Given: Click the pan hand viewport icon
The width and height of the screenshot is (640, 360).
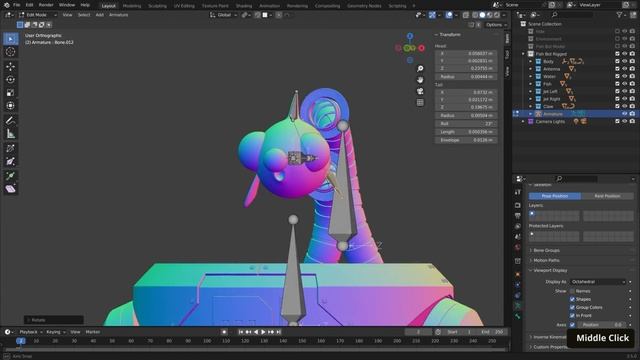Looking at the screenshot, I should coord(420,80).
